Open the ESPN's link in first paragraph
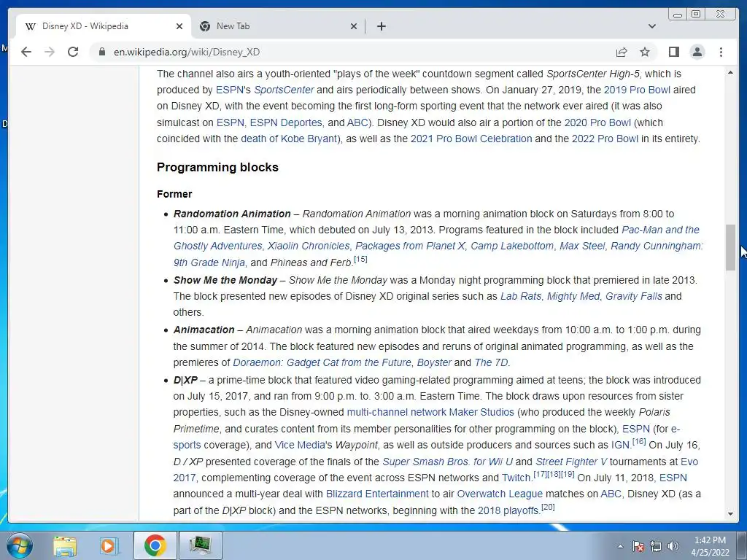 pos(233,90)
